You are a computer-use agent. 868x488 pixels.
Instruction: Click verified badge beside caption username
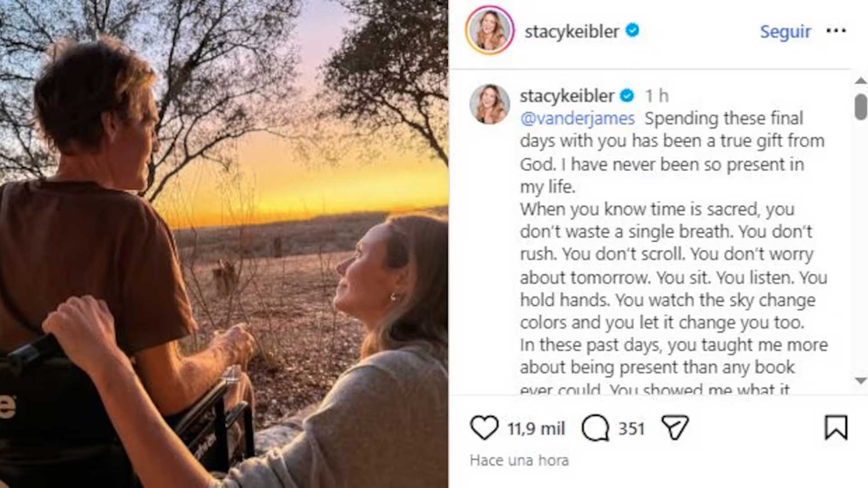[627, 95]
